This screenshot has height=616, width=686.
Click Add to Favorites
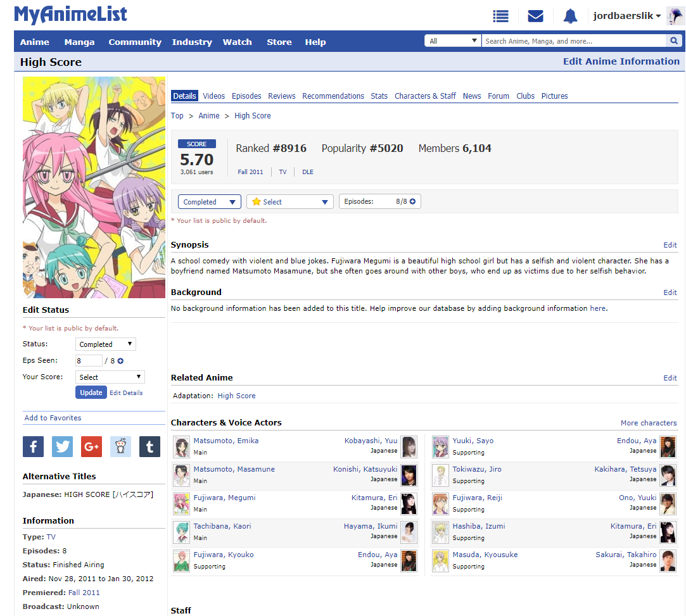(x=53, y=417)
